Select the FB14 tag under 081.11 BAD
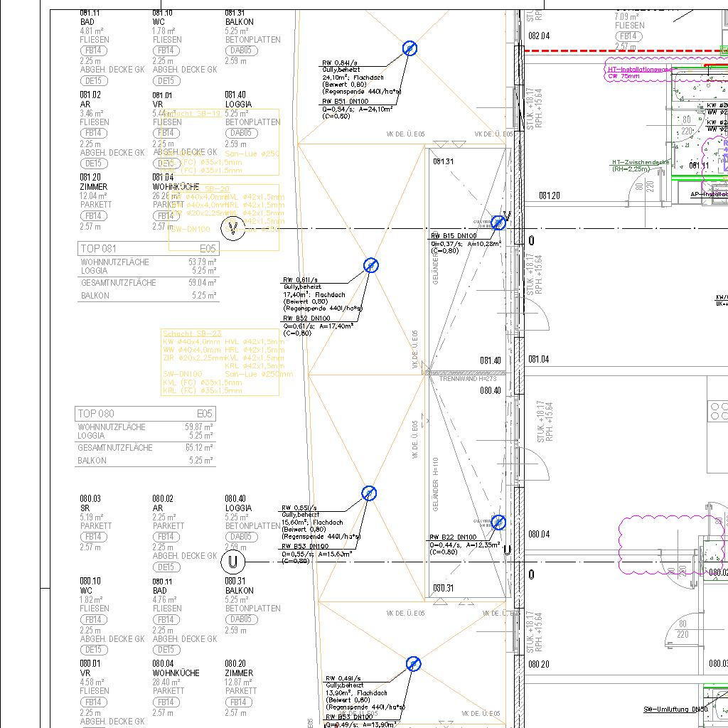 pos(93,50)
